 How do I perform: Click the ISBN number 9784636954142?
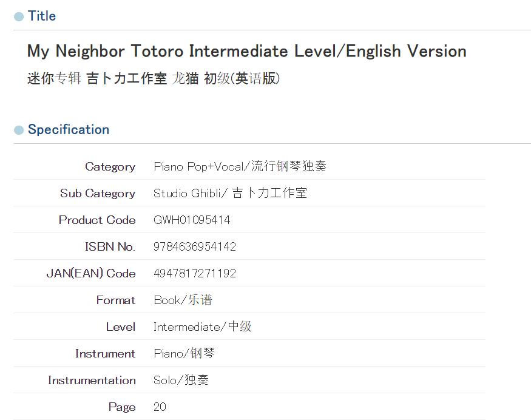coord(195,246)
